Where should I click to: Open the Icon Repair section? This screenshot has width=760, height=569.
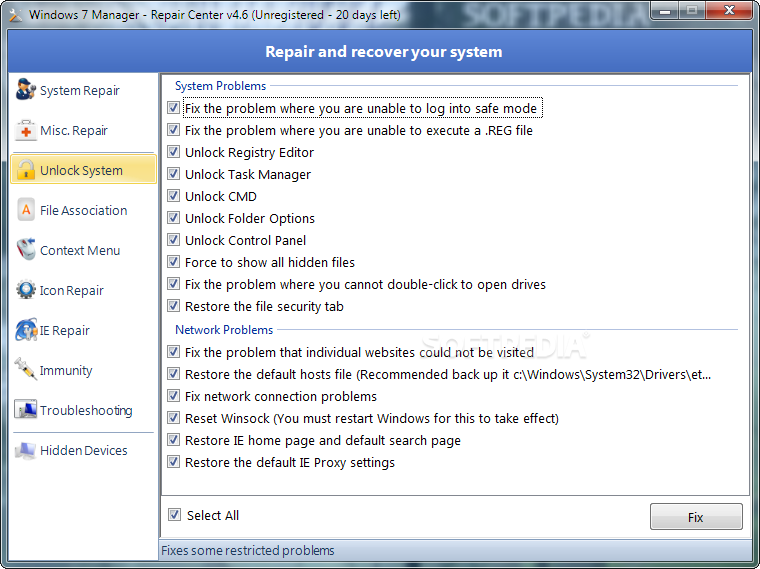(x=72, y=290)
